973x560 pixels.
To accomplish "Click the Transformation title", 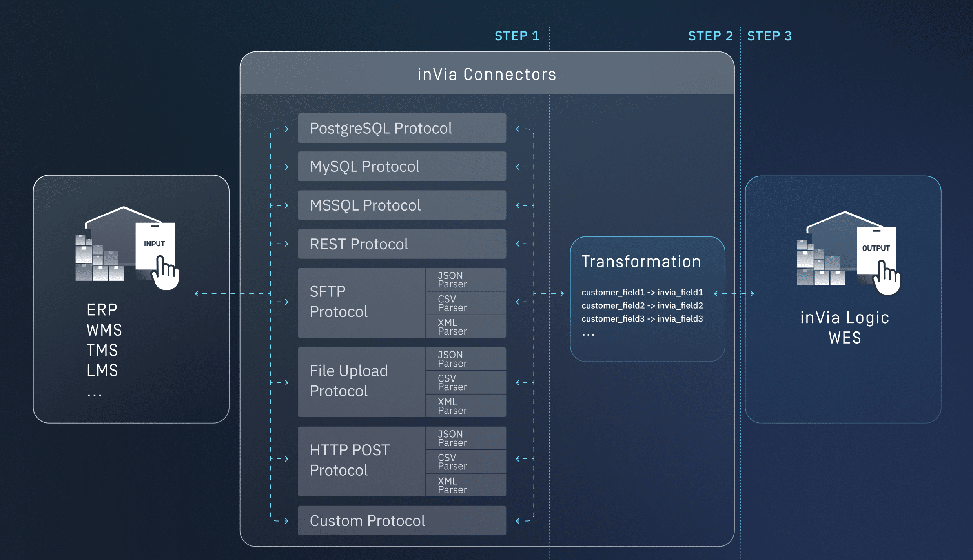I will [641, 262].
